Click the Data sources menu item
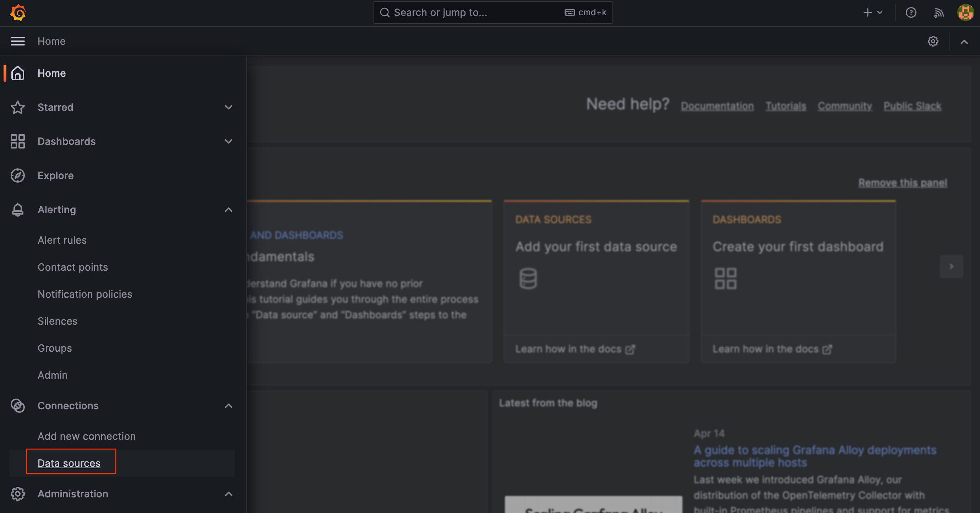 [x=69, y=463]
